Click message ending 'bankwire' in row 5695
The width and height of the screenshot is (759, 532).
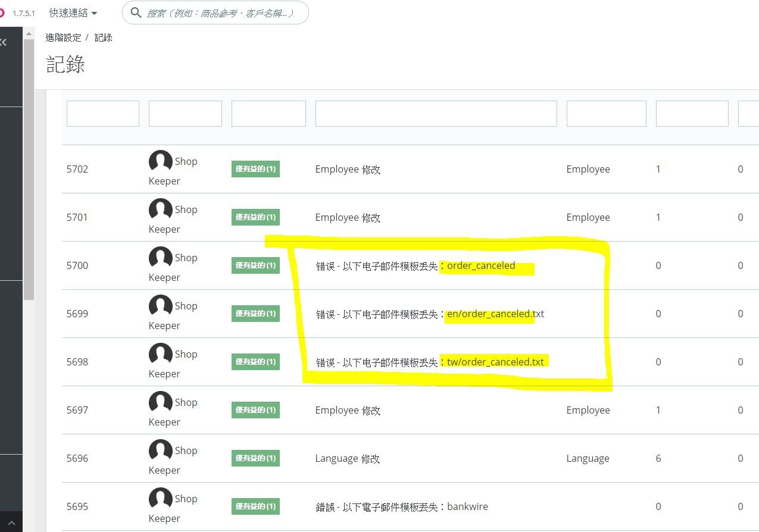point(402,506)
